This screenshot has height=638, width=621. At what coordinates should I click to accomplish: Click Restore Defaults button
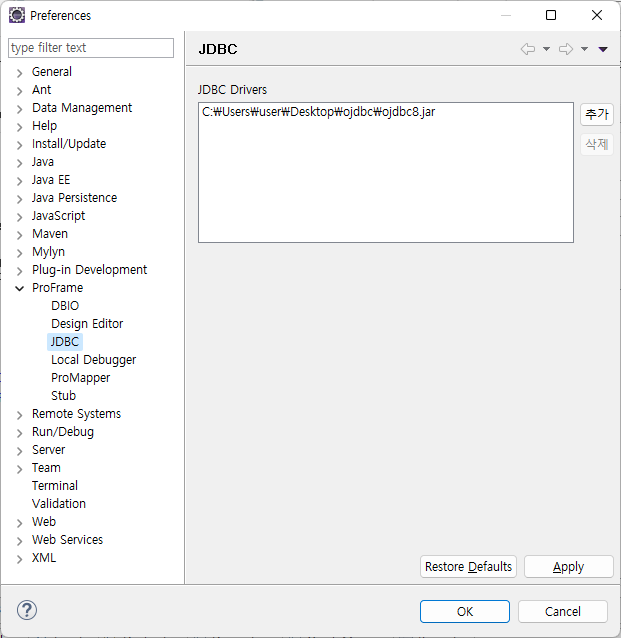[x=468, y=566]
